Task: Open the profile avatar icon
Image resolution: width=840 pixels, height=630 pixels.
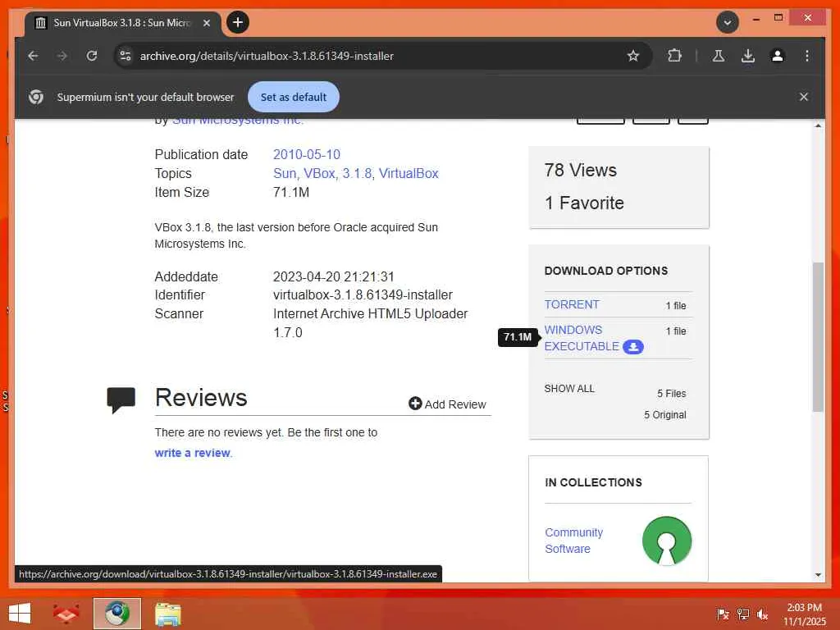Action: pos(778,56)
